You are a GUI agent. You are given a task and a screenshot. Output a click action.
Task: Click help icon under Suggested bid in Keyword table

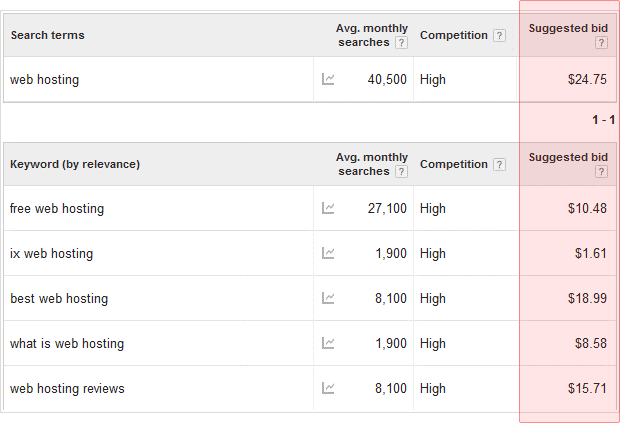coord(601,171)
